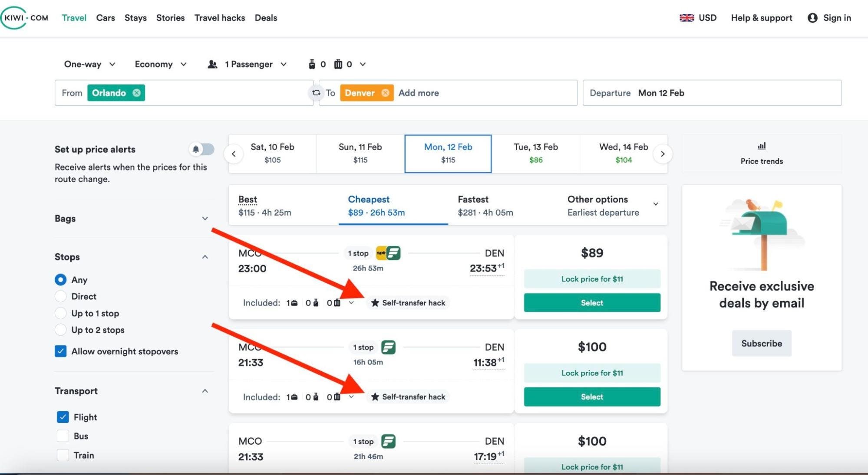Show previous dates in date strip

(x=234, y=154)
